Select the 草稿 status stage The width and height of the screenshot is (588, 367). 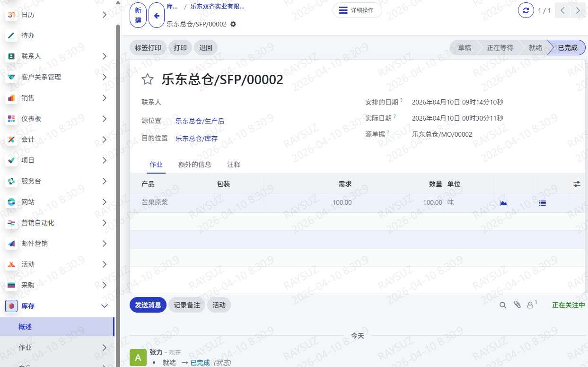(464, 48)
